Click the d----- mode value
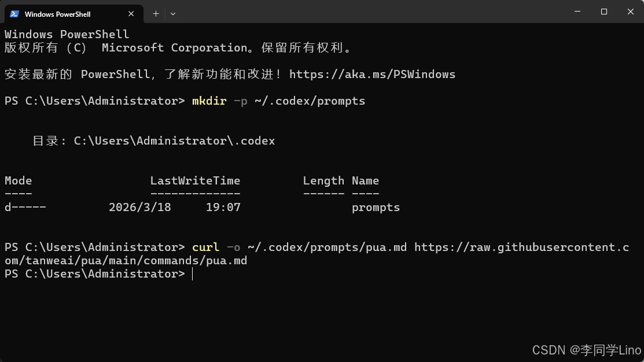644x362 pixels. point(25,207)
